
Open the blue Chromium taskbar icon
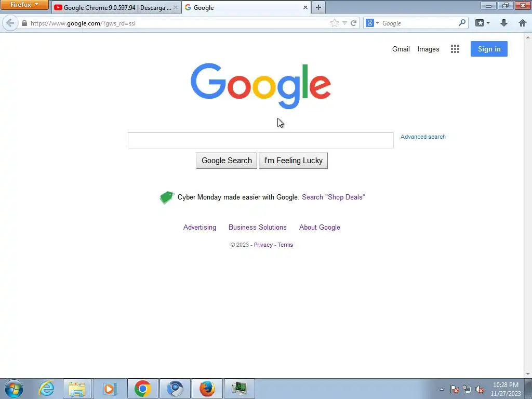(x=175, y=389)
